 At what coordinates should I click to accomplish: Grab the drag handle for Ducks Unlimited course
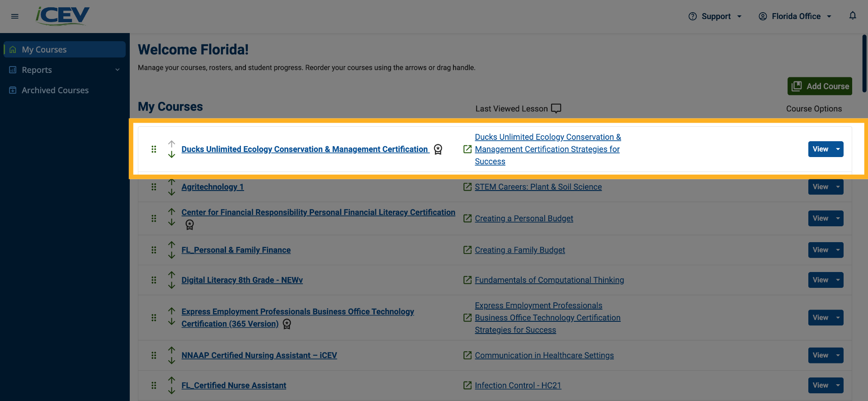click(x=154, y=149)
